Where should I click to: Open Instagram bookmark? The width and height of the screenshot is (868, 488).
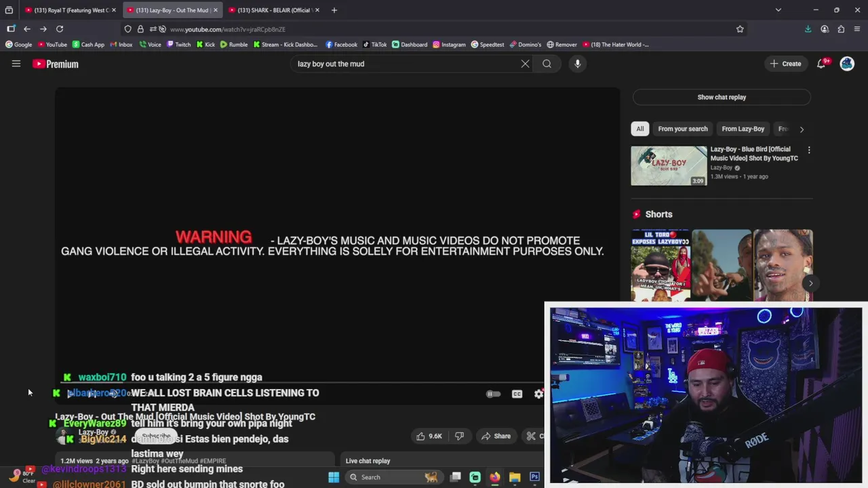click(x=449, y=45)
